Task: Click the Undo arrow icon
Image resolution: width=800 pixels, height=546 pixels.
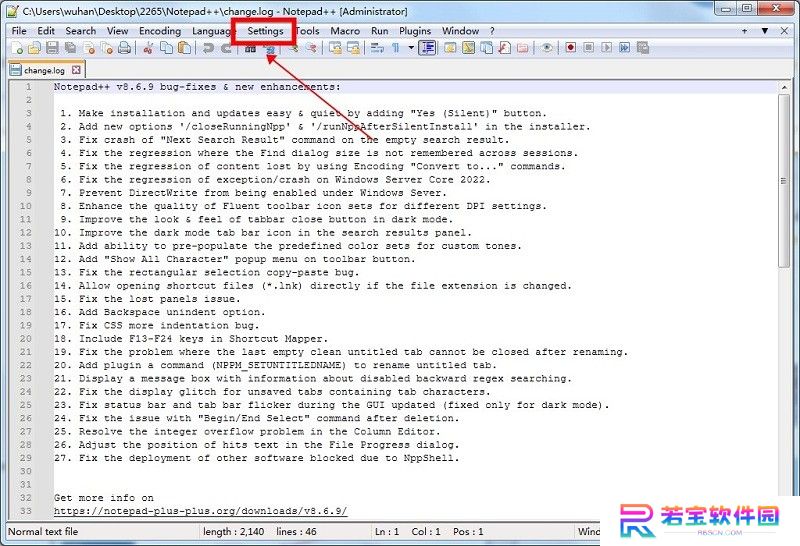Action: click(x=208, y=48)
